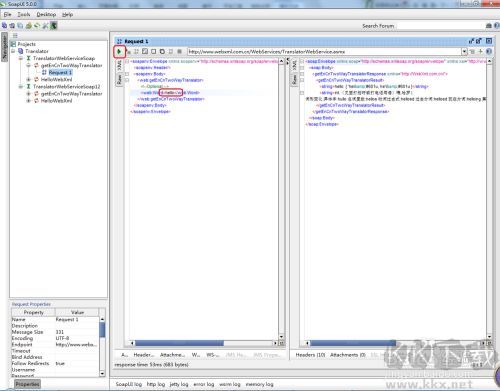Click help icon beside endpoint field

point(489,52)
